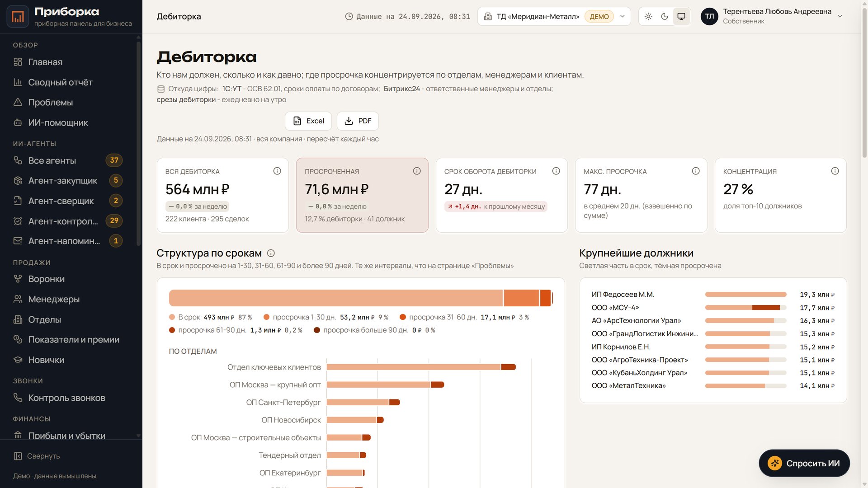Click the Агент-напоминалка envelope icon
The image size is (868, 488).
point(18,241)
